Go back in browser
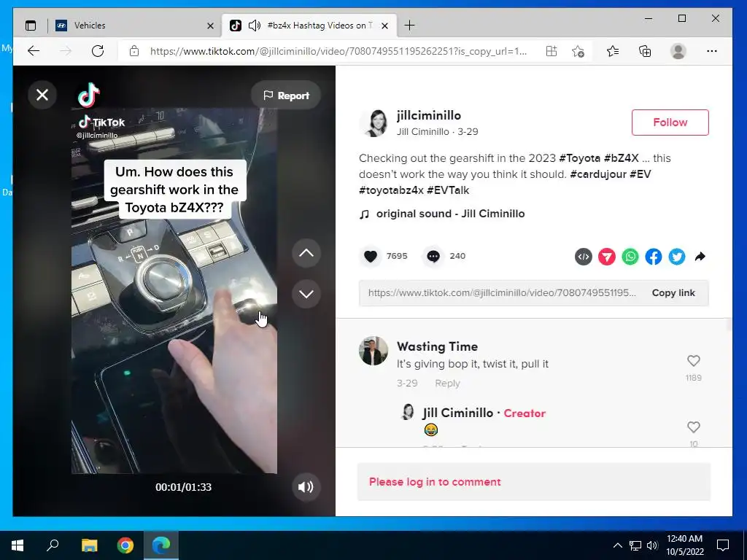This screenshot has height=560, width=747. [34, 51]
